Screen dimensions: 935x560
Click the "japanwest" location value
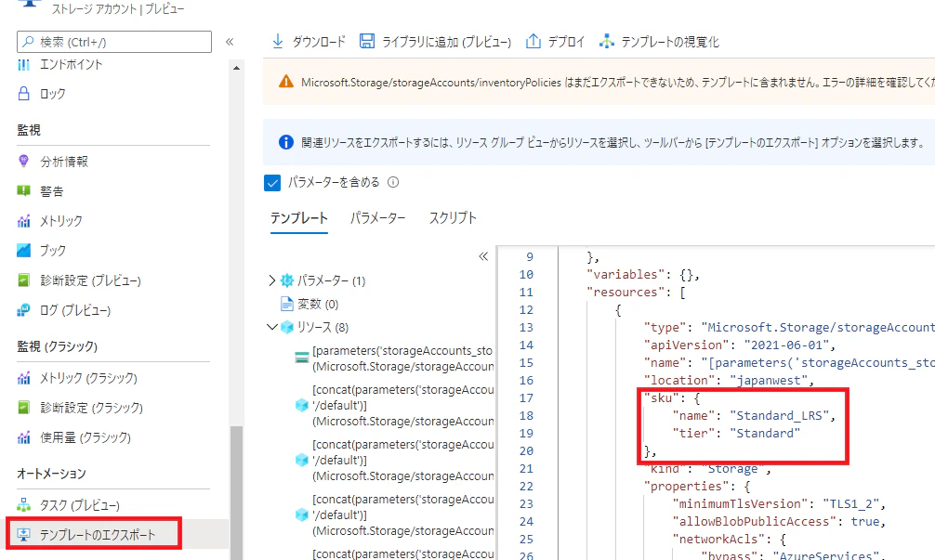(x=768, y=380)
